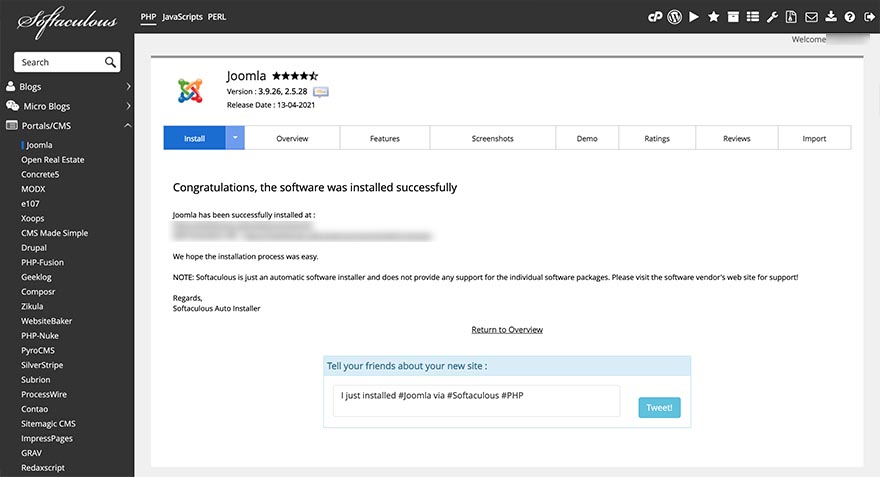This screenshot has width=880, height=477.
Task: Focus the Search input field
Action: 59,62
